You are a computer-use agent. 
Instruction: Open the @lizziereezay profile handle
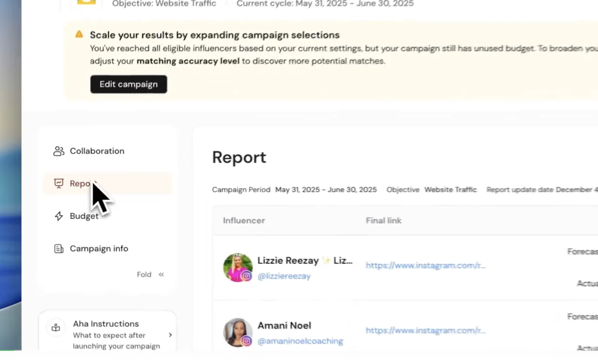[284, 276]
